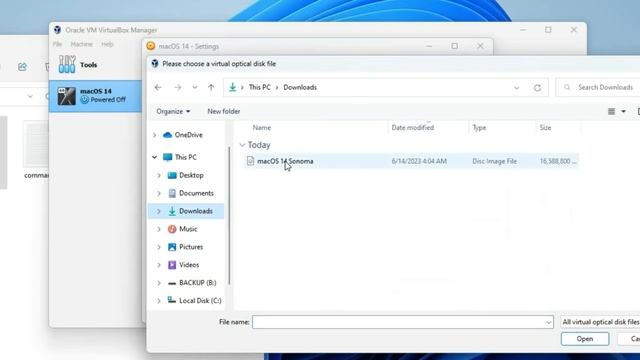Screen dimensions: 640x360
Task: Expand the Pictures folder node
Action: coord(159,247)
